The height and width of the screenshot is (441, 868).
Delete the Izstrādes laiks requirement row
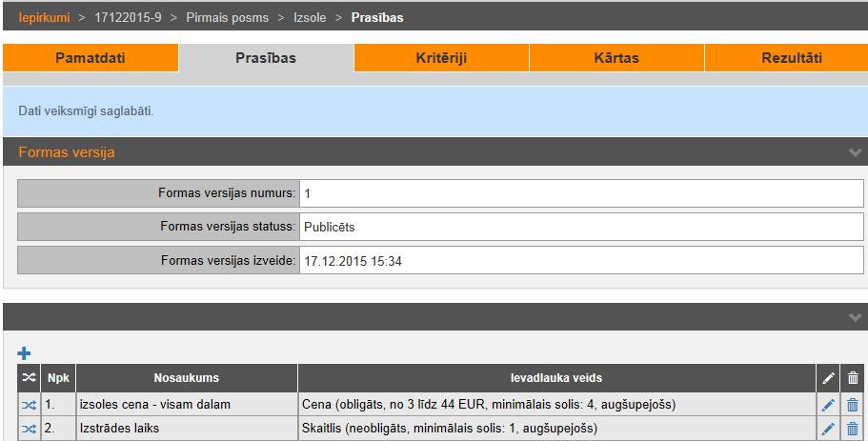[853, 429]
